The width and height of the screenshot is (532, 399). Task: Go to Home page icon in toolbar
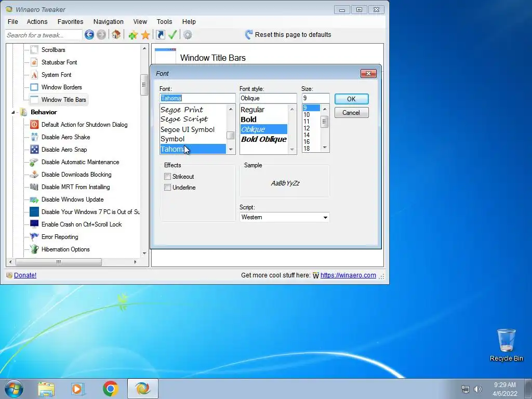[x=116, y=34]
